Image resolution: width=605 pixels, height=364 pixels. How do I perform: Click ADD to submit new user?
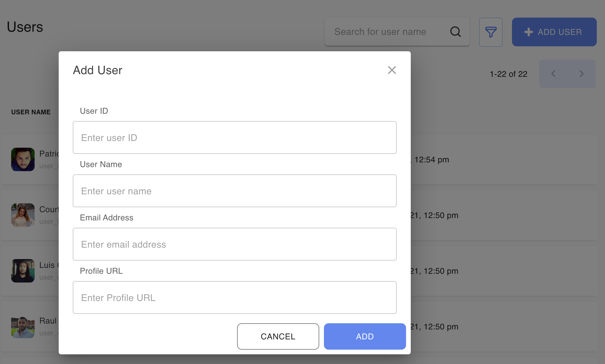point(365,336)
